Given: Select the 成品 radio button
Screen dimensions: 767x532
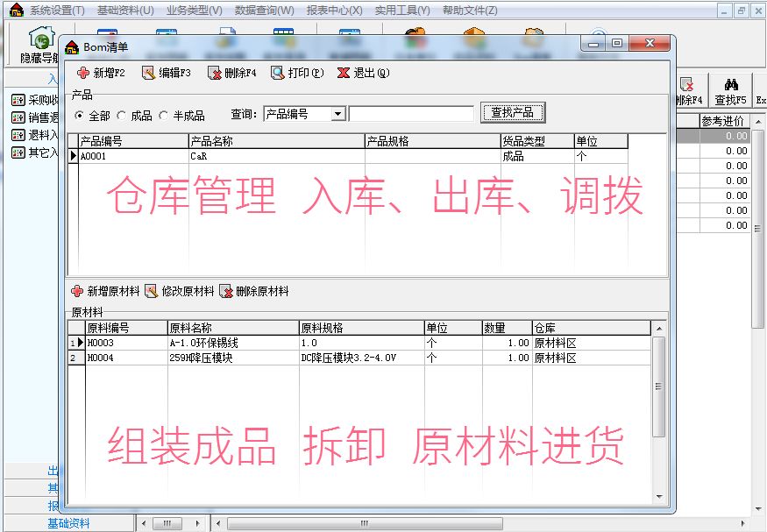Looking at the screenshot, I should point(122,115).
